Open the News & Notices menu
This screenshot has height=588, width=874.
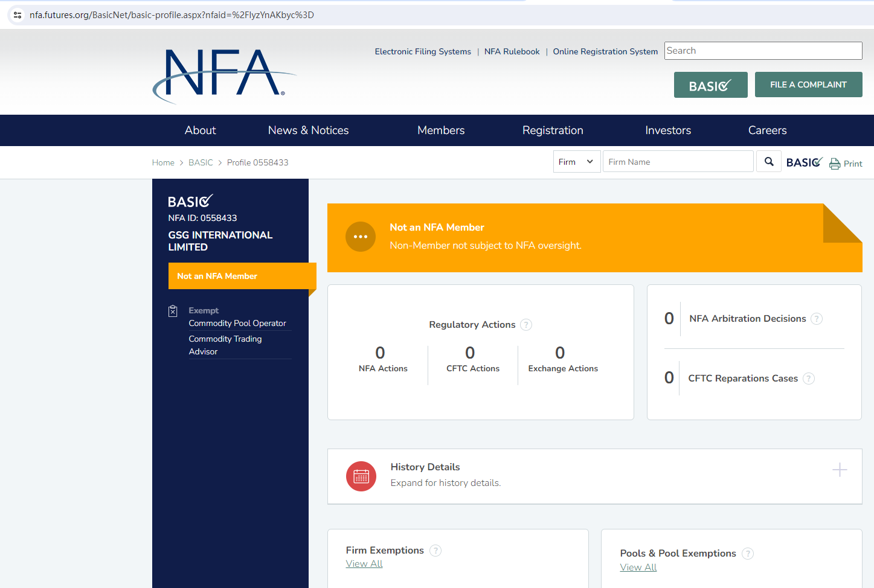pos(308,130)
